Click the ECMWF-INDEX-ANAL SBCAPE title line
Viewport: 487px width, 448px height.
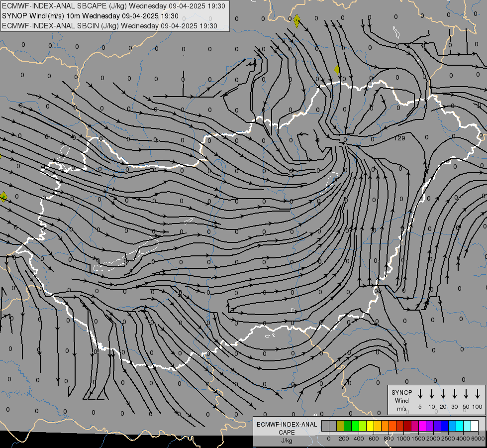[x=113, y=6]
